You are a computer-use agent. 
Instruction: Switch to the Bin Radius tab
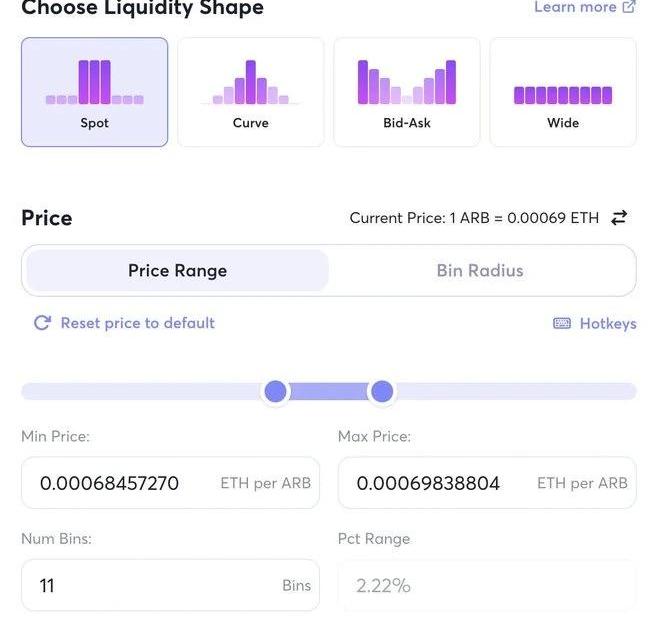pos(480,271)
